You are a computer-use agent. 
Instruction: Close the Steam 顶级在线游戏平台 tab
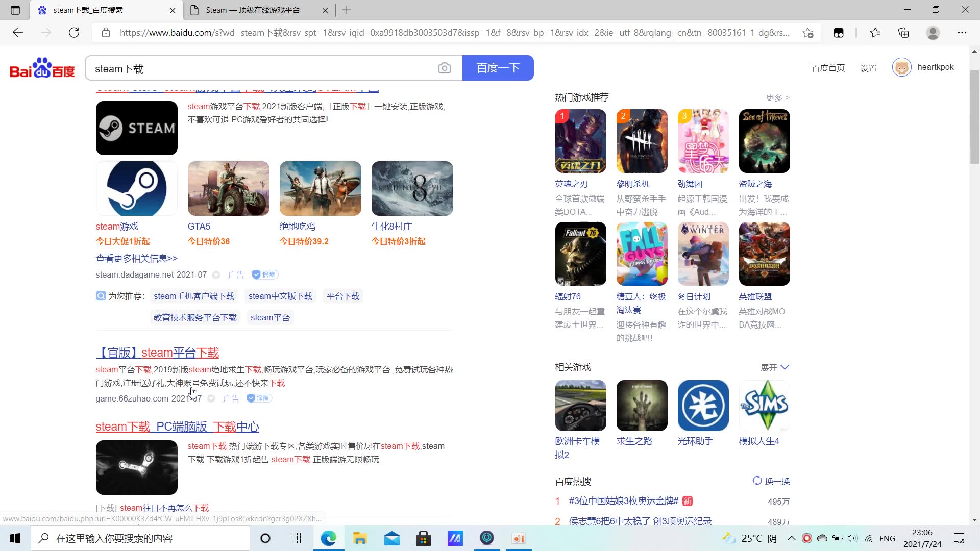coord(325,10)
